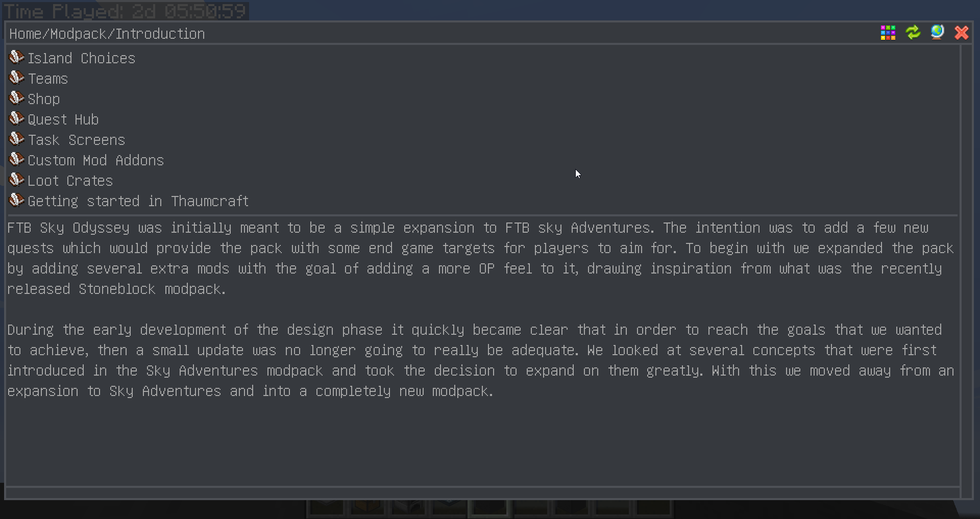This screenshot has height=519, width=980.
Task: Open the Loot Crates page
Action: [70, 181]
